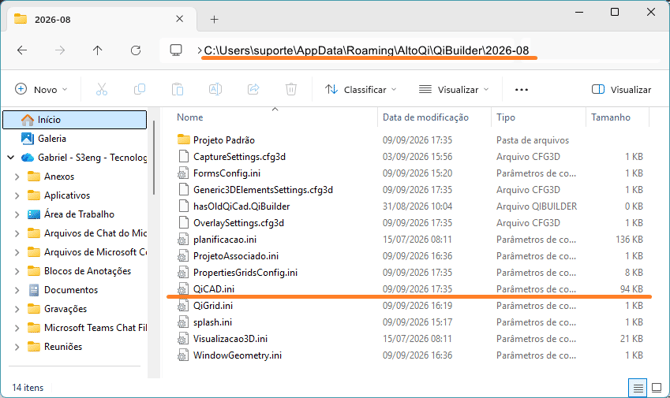Expand the Aplicativos folder node

point(17,195)
